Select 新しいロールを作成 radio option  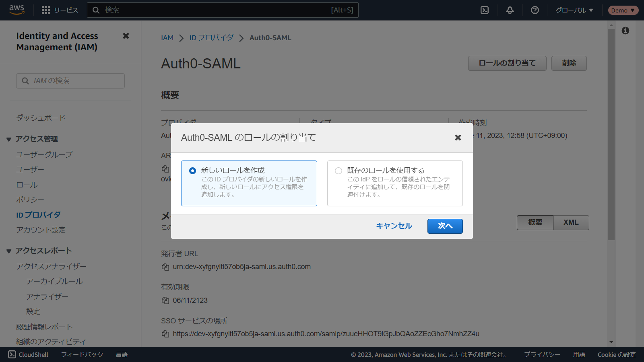click(193, 171)
